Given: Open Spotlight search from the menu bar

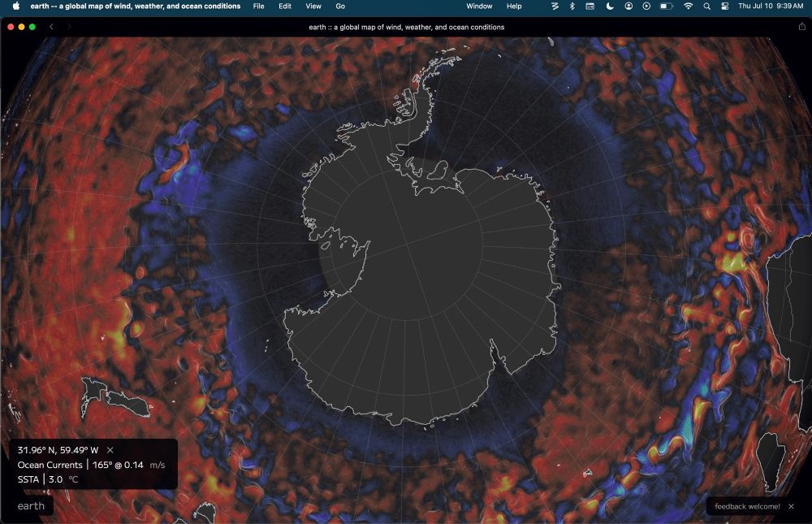Looking at the screenshot, I should click(x=706, y=6).
